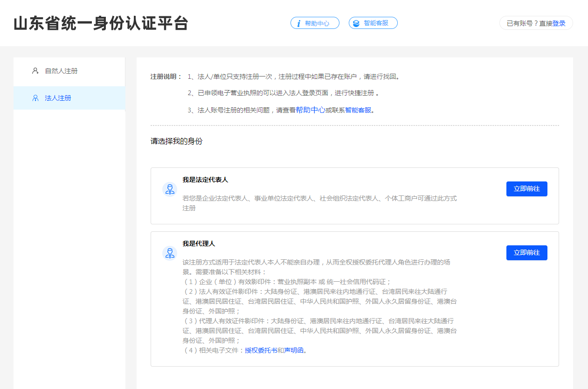The image size is (588, 389).
Task: Click the person icon next to 法人注册
Action: 35,98
